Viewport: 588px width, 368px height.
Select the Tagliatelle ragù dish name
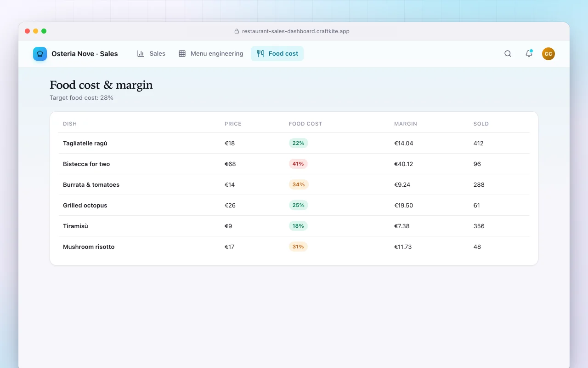click(x=85, y=143)
